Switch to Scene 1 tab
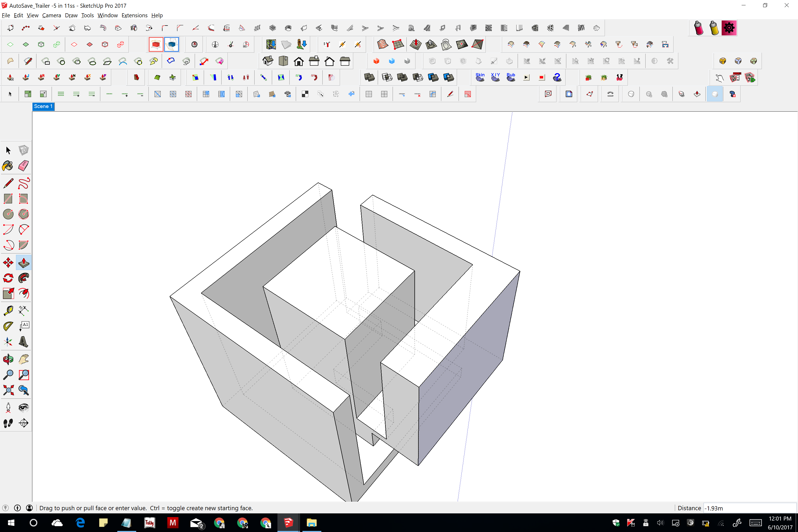 coord(43,106)
